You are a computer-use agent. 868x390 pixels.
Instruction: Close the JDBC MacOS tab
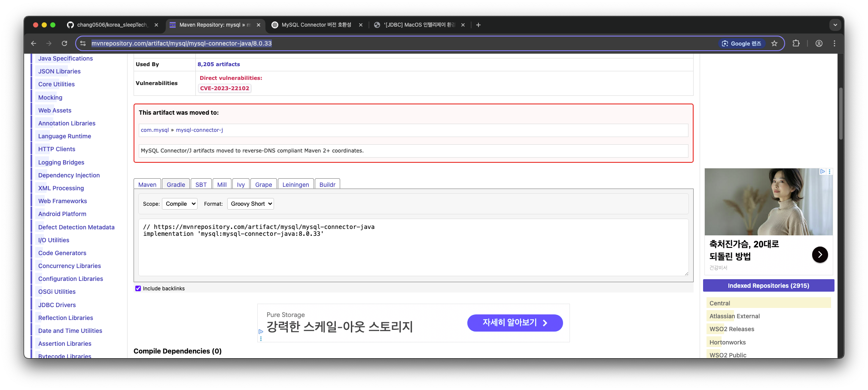point(463,25)
